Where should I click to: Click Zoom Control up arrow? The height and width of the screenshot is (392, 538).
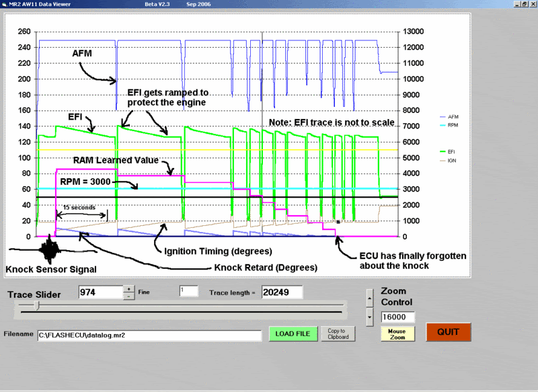coord(369,298)
